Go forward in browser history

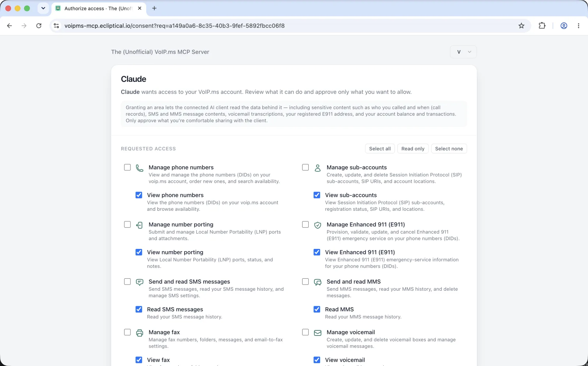(24, 26)
